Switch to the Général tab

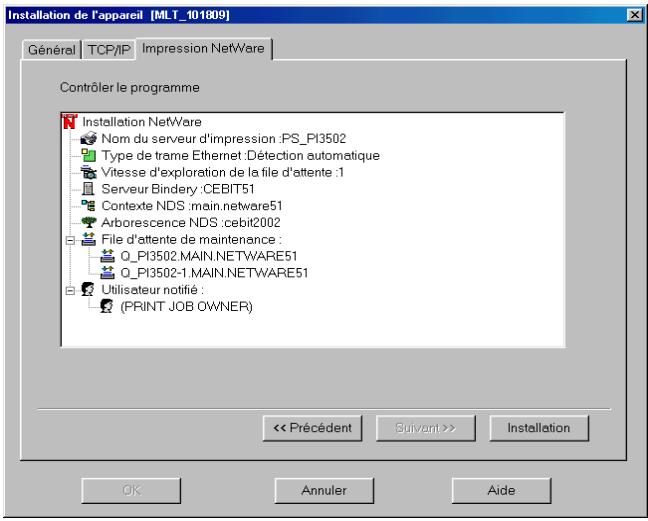52,50
